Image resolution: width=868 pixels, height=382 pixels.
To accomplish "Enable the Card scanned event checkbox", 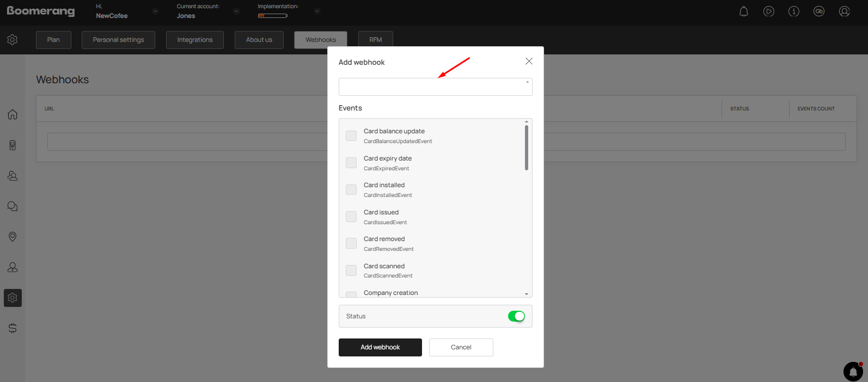I will (x=351, y=270).
